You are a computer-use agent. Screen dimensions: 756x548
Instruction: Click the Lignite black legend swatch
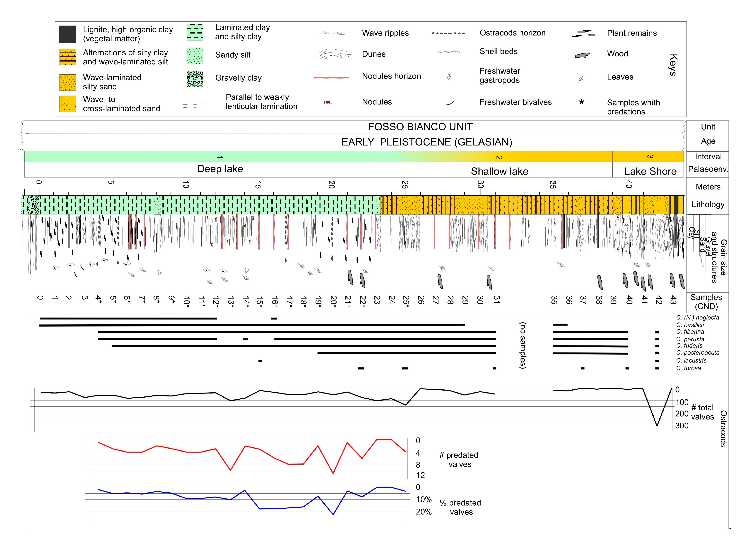tap(68, 34)
